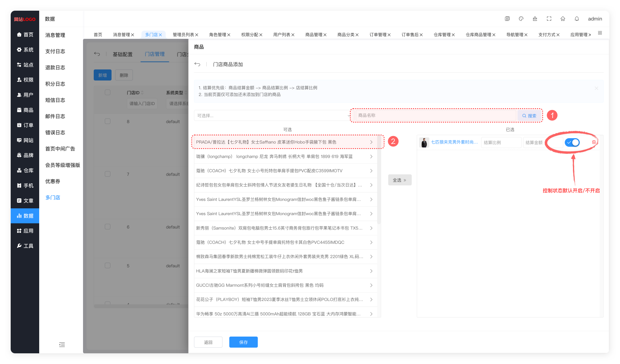This screenshot has height=364, width=620.
Task: Open the tab grid menu icon
Action: [x=600, y=33]
